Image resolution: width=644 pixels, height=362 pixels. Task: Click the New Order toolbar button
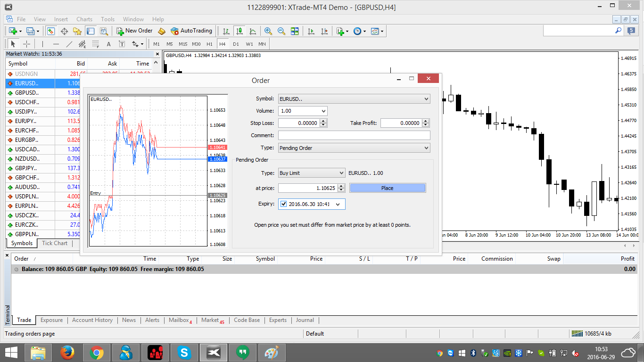[134, 31]
